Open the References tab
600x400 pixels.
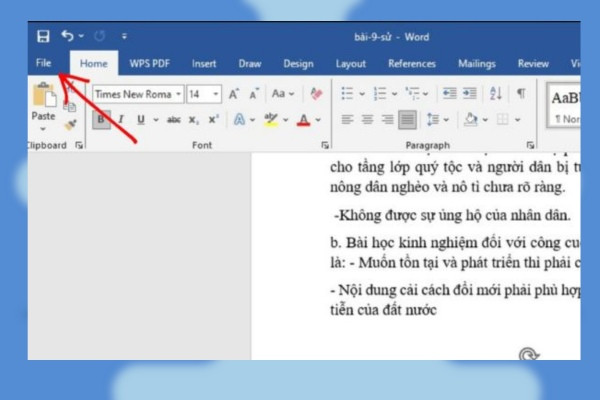(x=412, y=64)
